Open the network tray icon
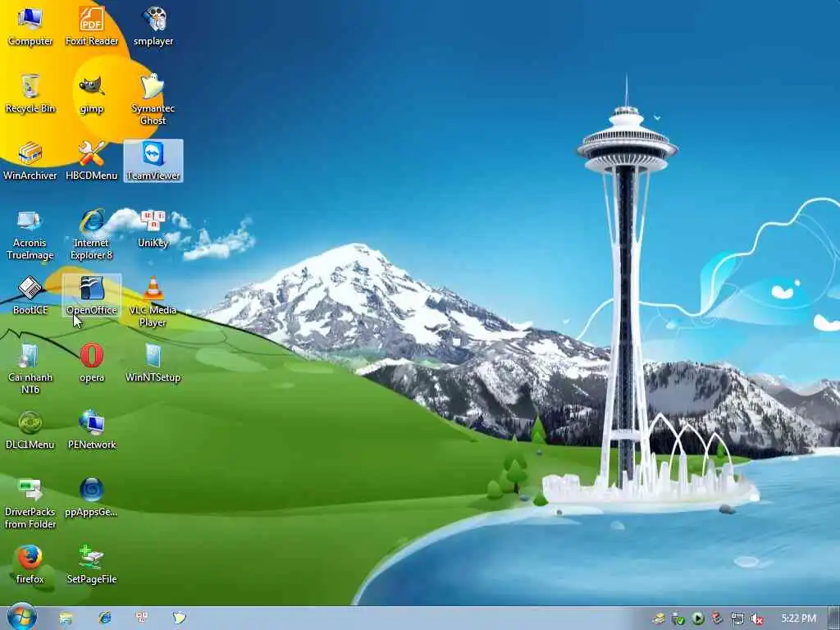Screen dimensions: 840x630 [x=737, y=619]
